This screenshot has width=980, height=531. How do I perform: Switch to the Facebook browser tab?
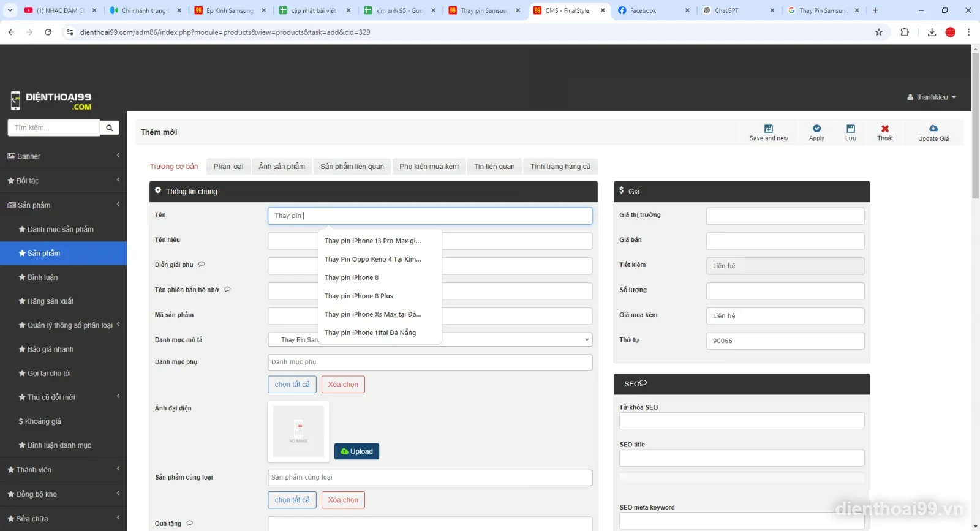coord(653,10)
